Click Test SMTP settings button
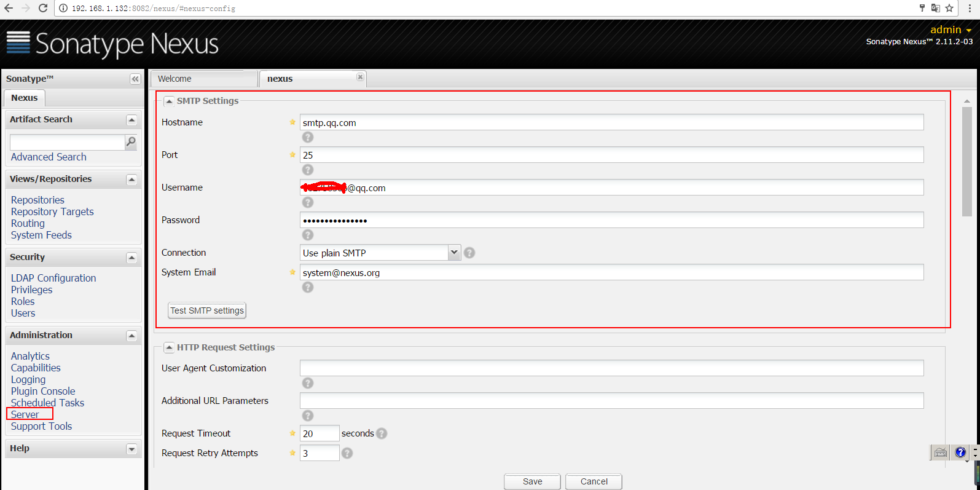The image size is (980, 490). point(207,310)
